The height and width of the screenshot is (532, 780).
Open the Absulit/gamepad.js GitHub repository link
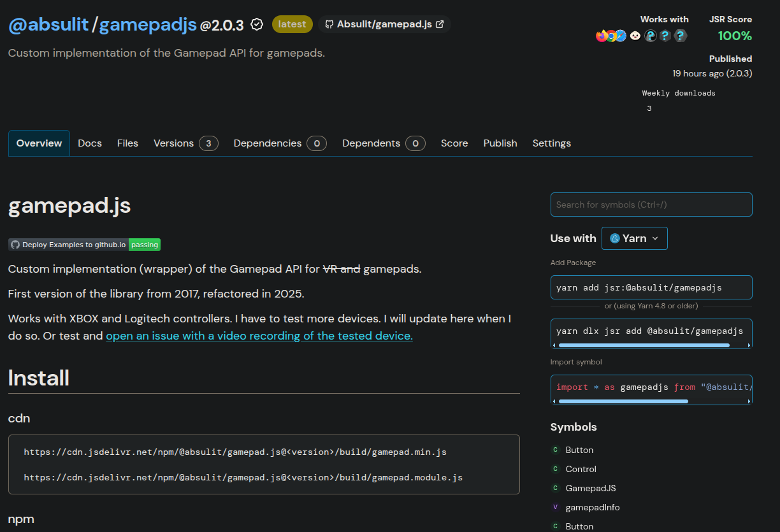coord(385,24)
